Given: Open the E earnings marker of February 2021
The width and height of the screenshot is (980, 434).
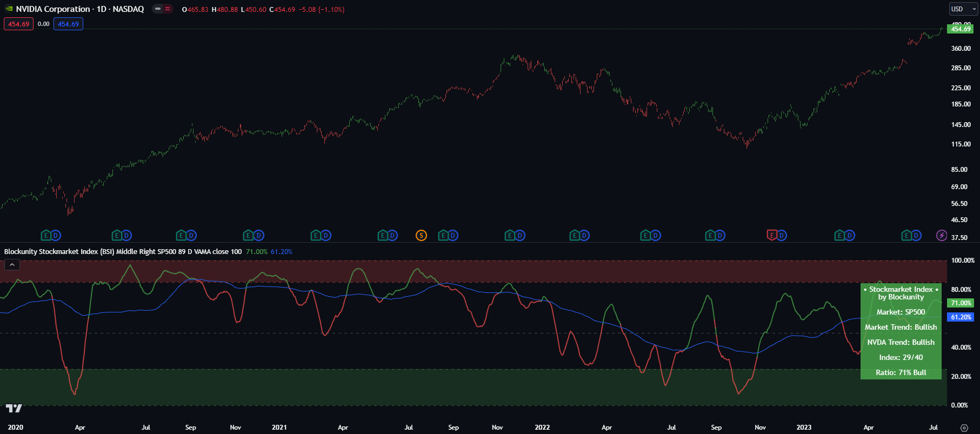Looking at the screenshot, I should (x=316, y=235).
